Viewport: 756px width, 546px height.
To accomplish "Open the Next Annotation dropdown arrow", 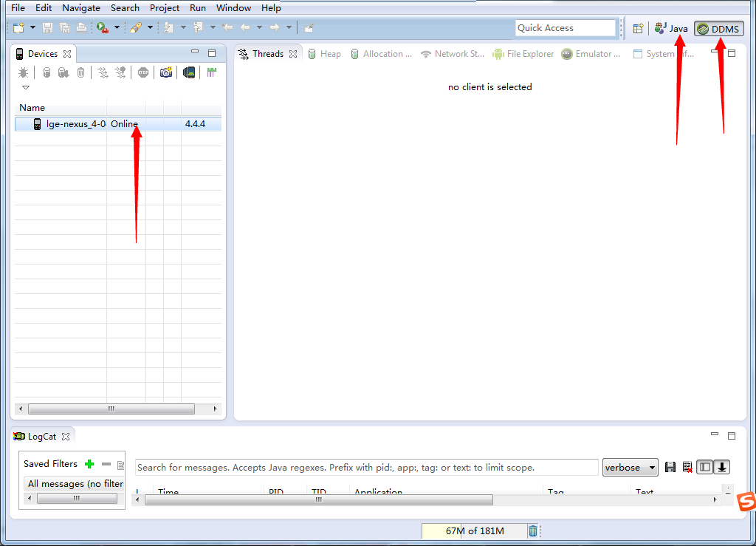I will click(x=183, y=27).
